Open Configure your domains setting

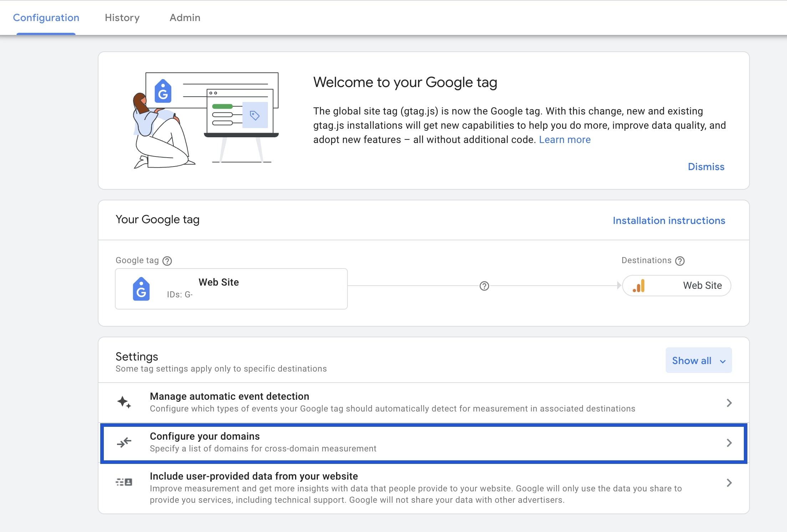coord(423,443)
